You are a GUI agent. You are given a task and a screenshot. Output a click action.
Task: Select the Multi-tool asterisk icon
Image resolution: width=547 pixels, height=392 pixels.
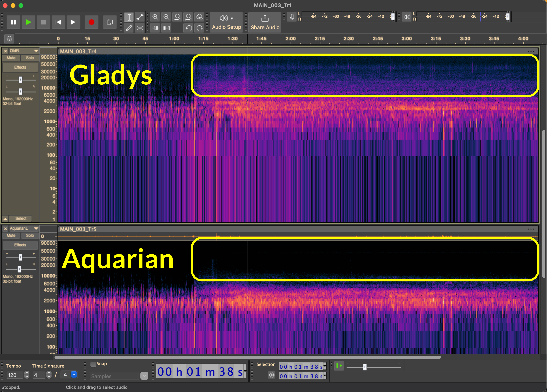[140, 28]
